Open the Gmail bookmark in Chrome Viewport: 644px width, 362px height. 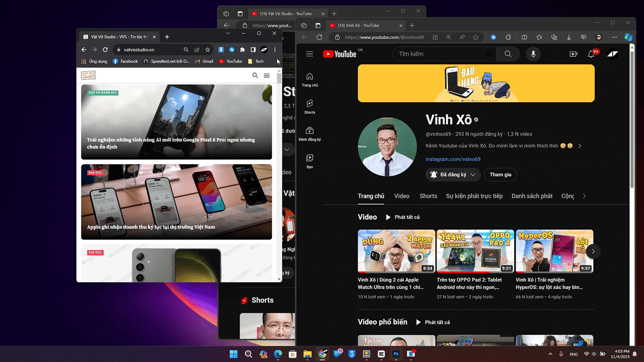pyautogui.click(x=204, y=61)
